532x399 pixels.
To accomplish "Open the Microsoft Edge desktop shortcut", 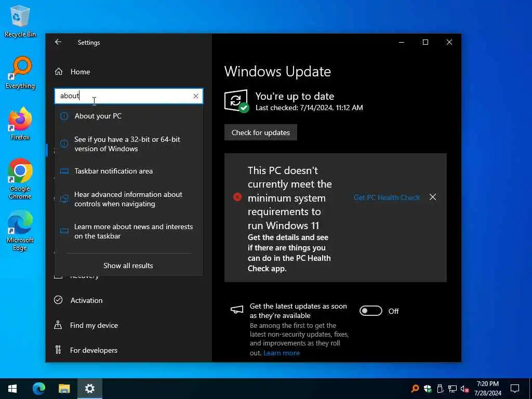I will click(20, 231).
